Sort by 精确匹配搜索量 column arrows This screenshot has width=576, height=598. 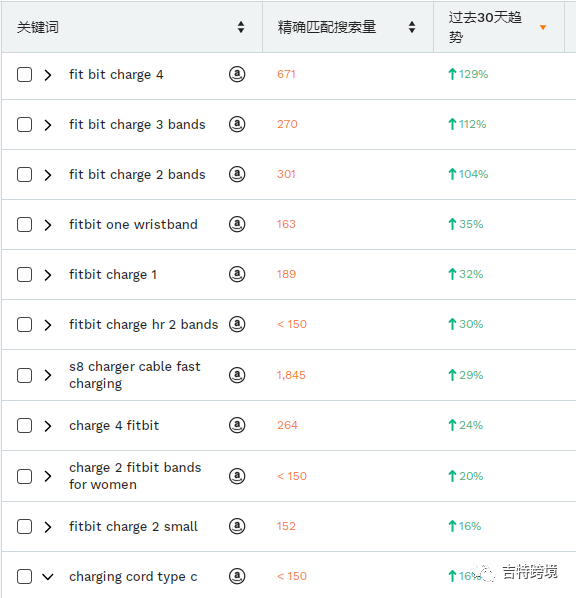click(412, 27)
